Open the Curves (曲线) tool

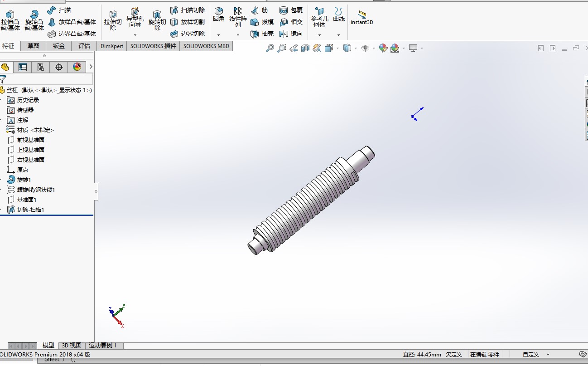click(338, 15)
